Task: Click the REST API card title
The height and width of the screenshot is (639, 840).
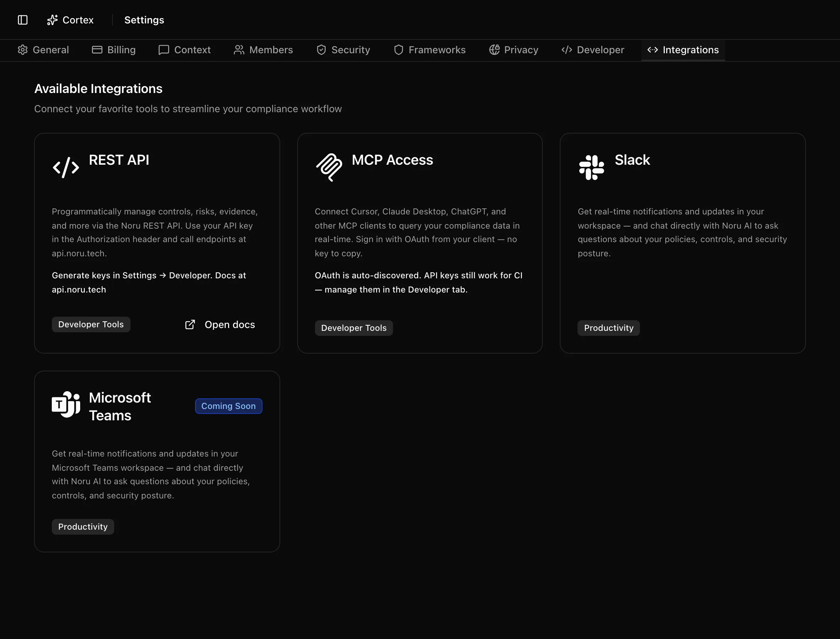Action: click(119, 160)
